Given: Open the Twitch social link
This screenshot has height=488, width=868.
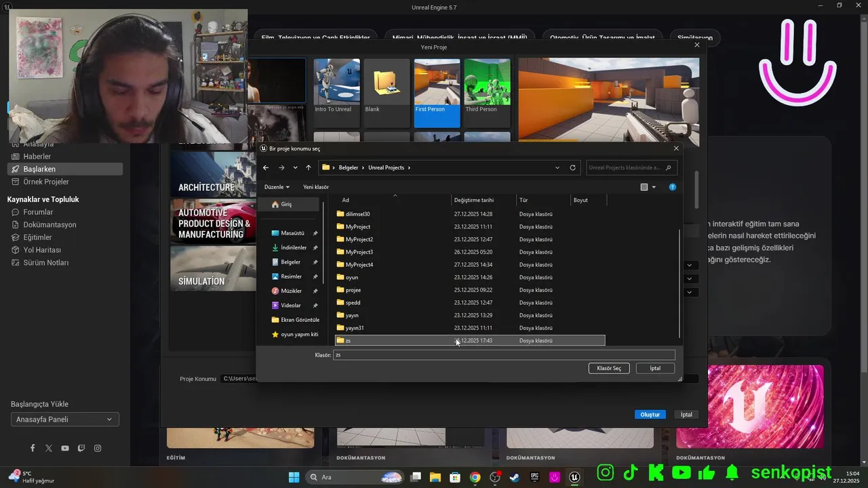Looking at the screenshot, I should [81, 448].
